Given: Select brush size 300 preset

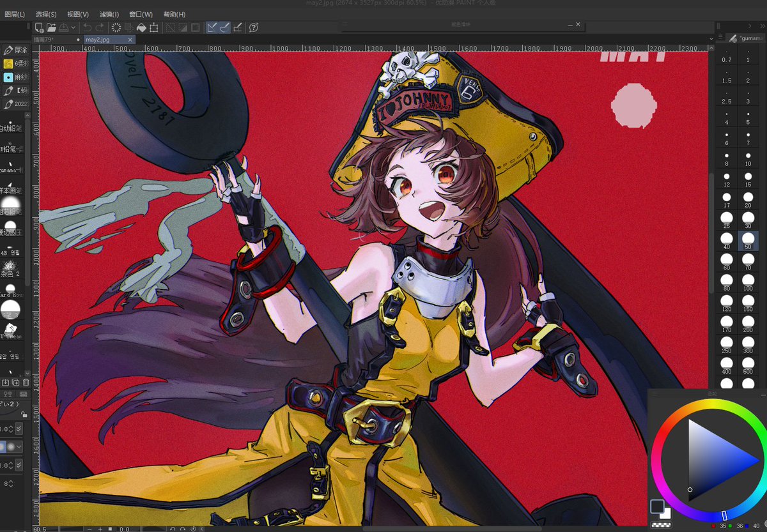Looking at the screenshot, I should point(748,344).
